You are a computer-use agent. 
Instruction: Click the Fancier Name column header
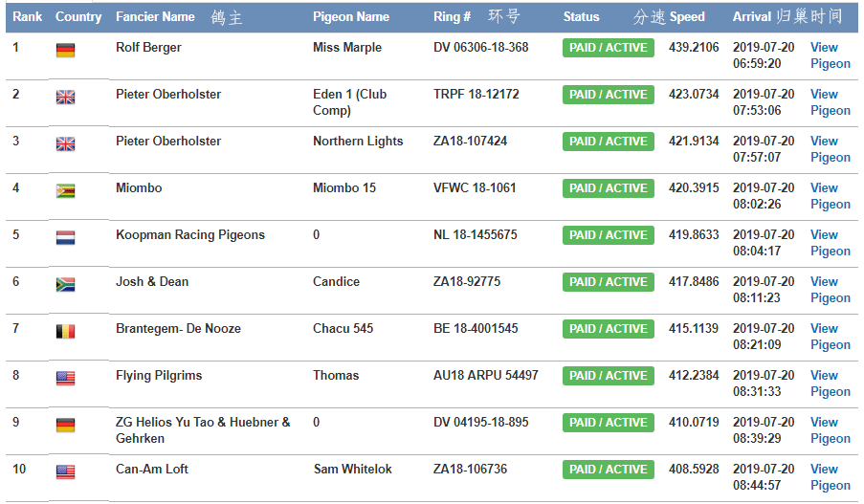(155, 16)
